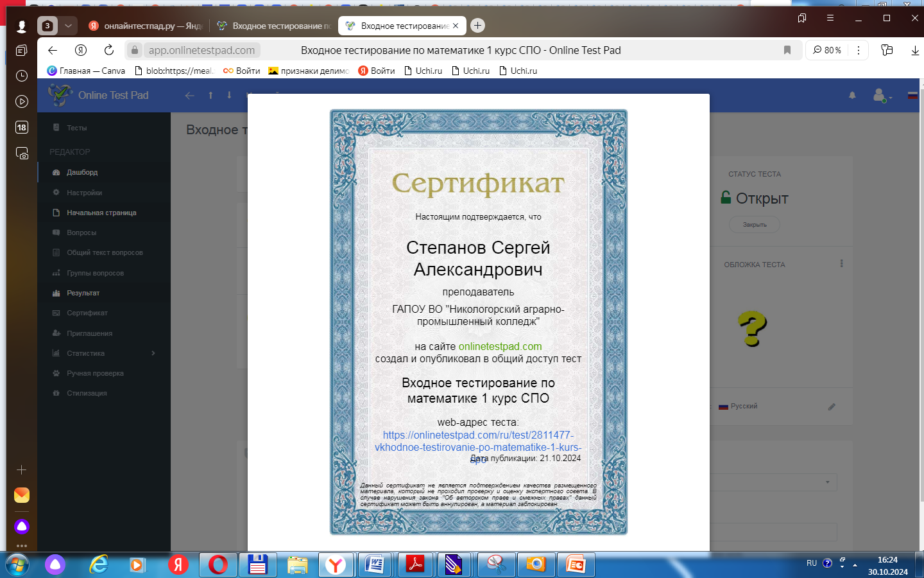Click the bookmark icon in address bar
Image resolution: width=924 pixels, height=578 pixels.
coord(787,50)
